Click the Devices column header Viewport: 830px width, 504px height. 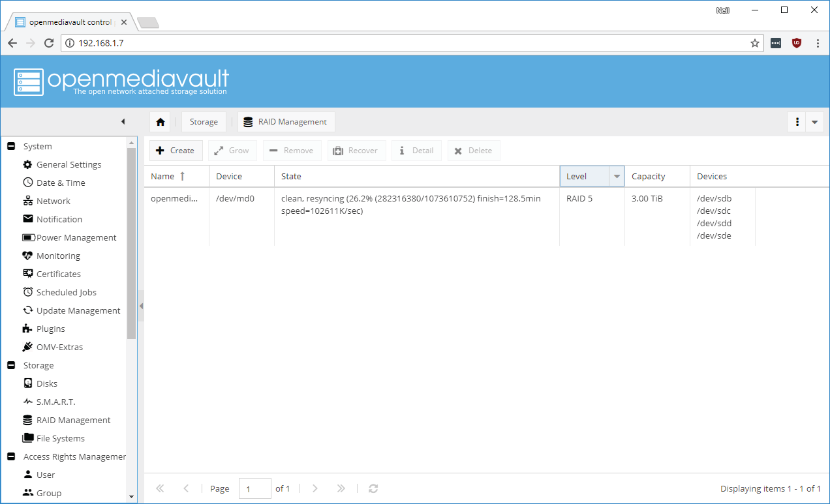point(722,177)
